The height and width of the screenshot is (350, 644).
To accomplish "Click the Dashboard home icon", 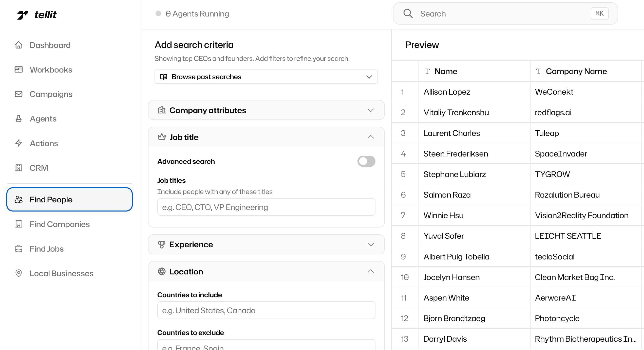I will tap(18, 45).
